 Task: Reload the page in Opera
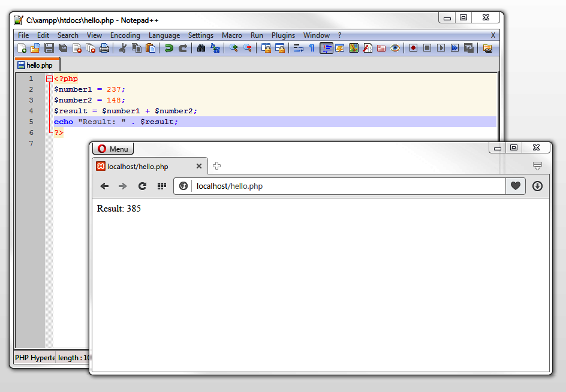pyautogui.click(x=142, y=186)
